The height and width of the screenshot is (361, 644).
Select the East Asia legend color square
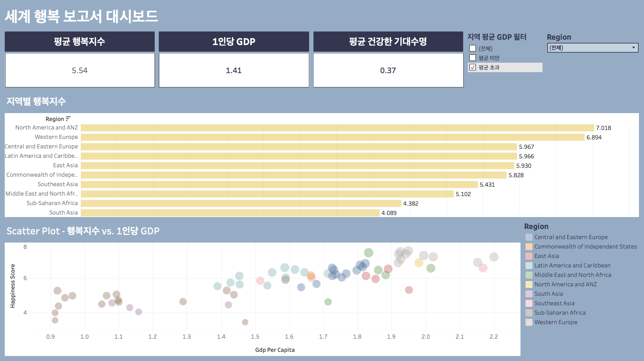[x=529, y=256]
